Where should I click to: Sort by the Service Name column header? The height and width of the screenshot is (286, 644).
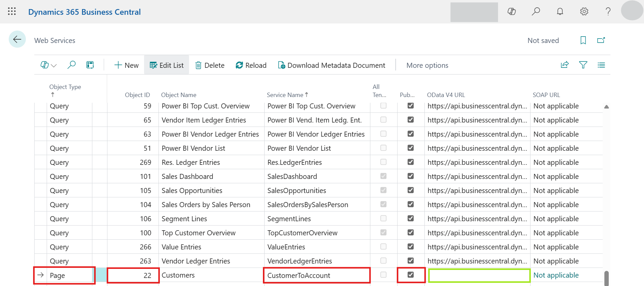[285, 95]
